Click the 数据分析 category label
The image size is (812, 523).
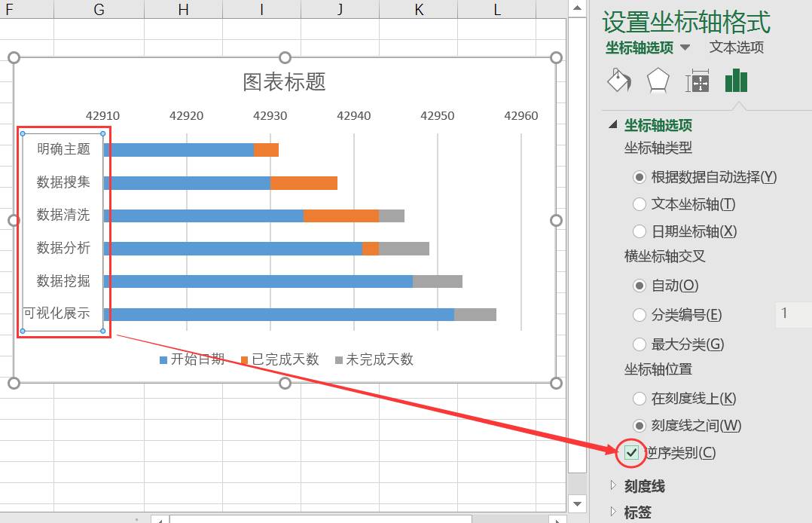[64, 248]
